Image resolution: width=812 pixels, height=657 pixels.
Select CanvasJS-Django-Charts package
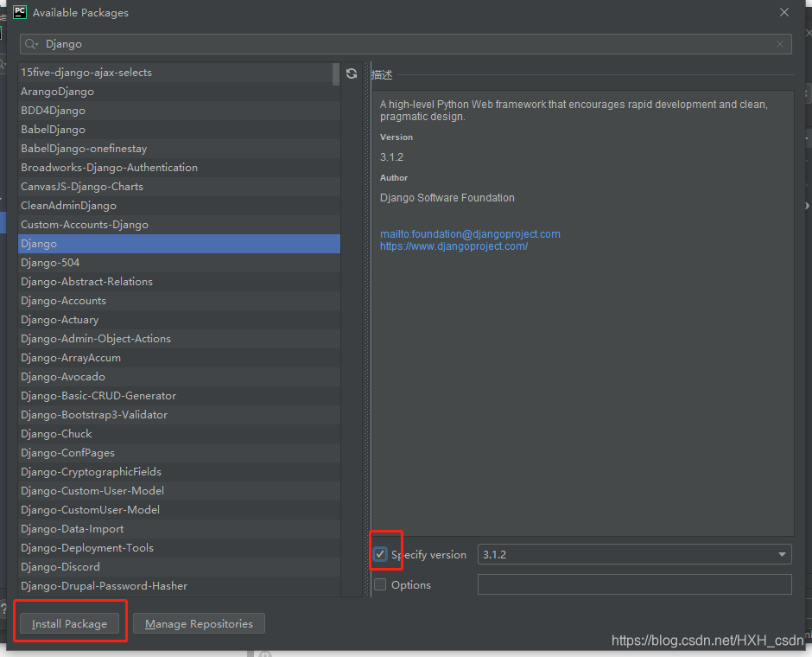coord(179,187)
